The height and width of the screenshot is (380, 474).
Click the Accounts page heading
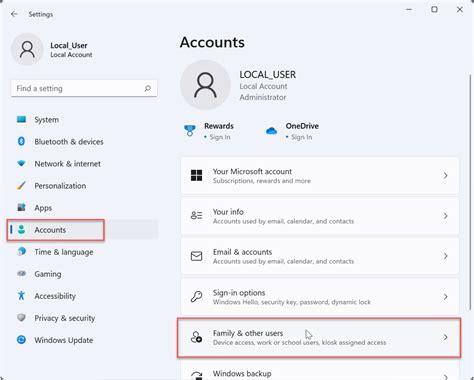click(212, 42)
